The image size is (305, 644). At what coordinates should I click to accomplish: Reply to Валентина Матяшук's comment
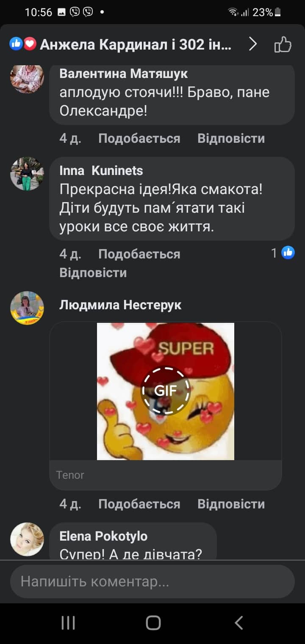231,138
